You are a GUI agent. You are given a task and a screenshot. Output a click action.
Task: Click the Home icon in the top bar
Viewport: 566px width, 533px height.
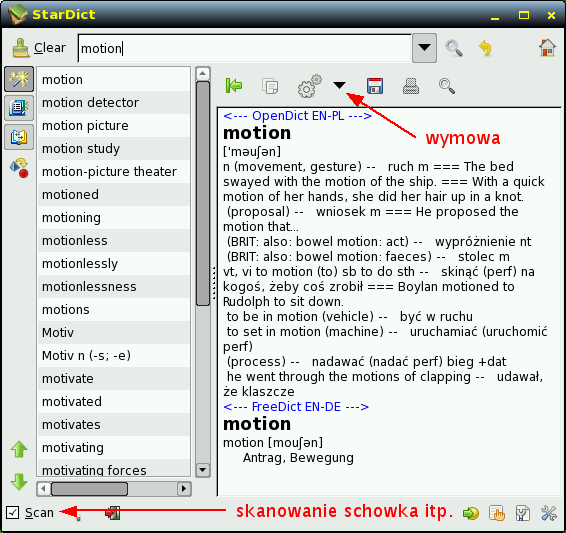547,48
